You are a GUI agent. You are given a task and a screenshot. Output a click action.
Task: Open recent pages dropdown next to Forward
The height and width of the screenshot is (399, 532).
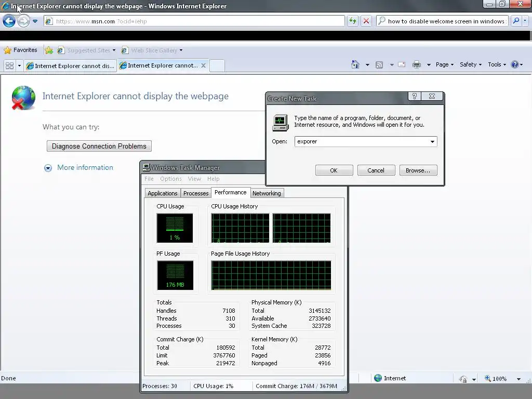[35, 21]
